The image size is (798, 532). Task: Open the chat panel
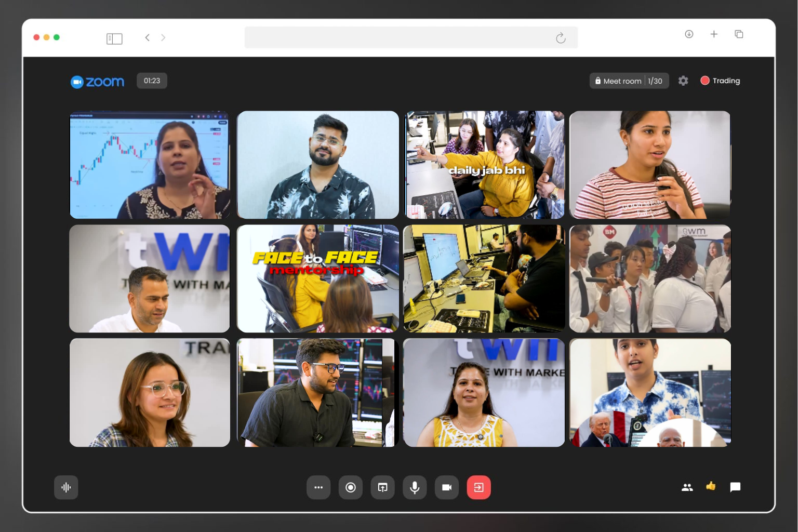tap(735, 487)
